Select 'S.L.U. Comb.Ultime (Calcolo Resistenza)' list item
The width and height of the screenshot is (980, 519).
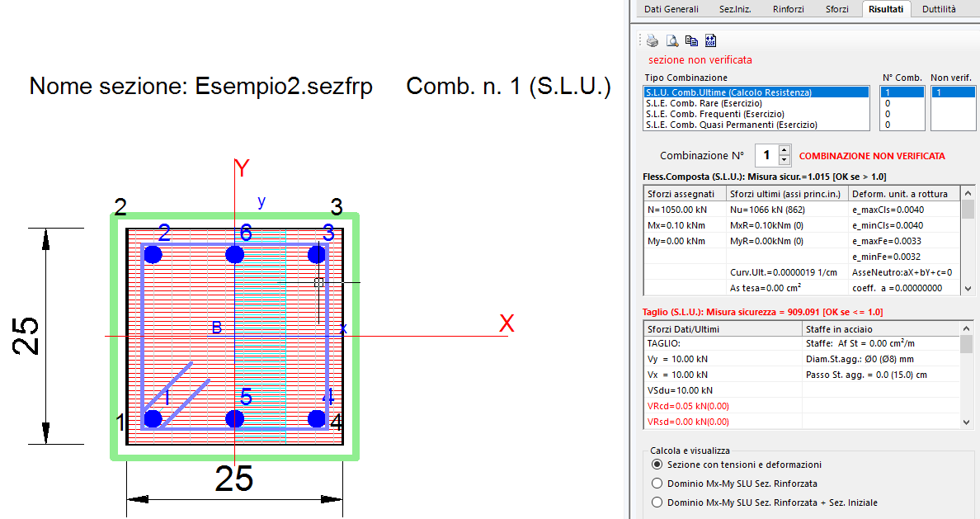tap(756, 92)
